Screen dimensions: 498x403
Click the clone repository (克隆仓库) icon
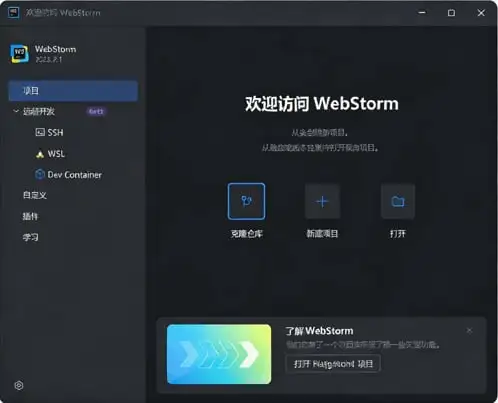(247, 201)
